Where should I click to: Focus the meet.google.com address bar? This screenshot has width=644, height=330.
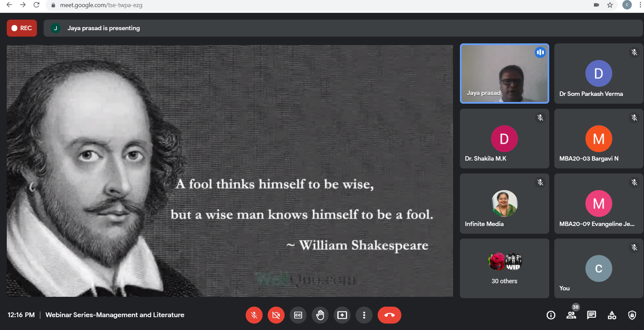(x=332, y=5)
